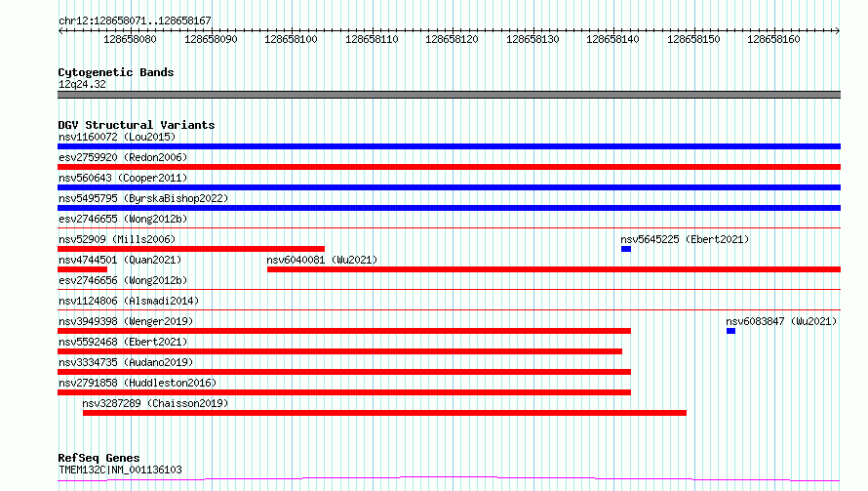Select the red nsv52909 variant bar
Screen dimensions: 868x491
point(191,249)
